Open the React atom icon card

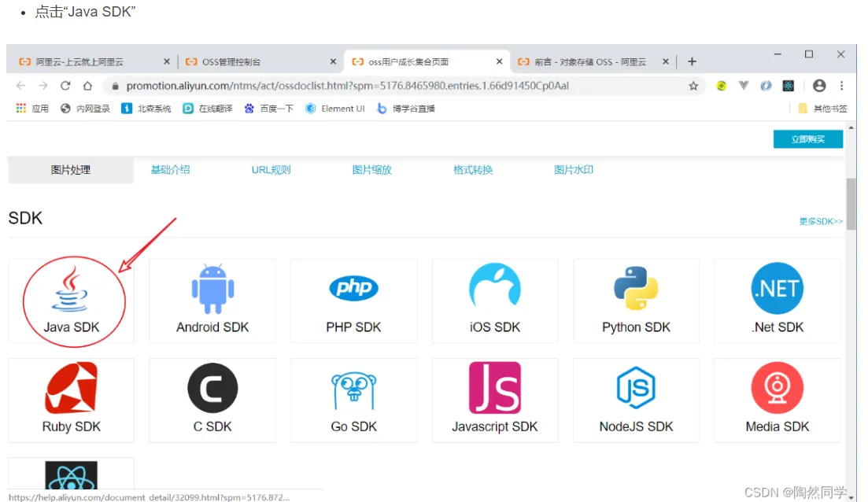click(x=72, y=474)
